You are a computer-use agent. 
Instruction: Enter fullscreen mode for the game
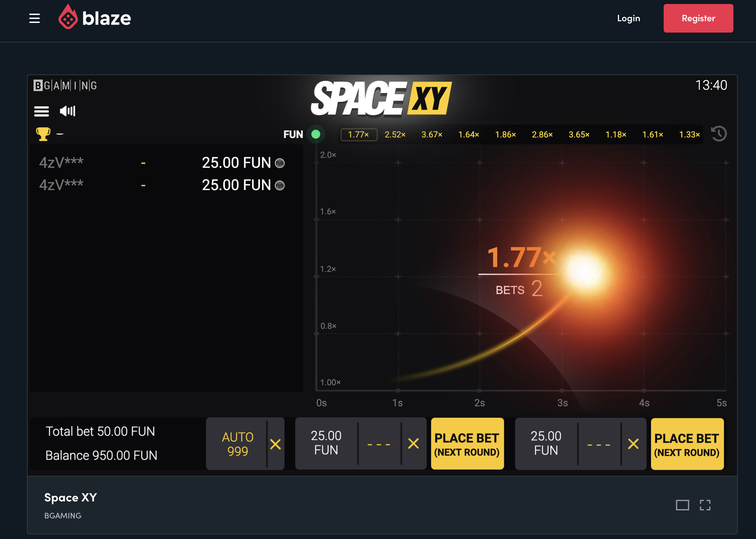(x=705, y=505)
